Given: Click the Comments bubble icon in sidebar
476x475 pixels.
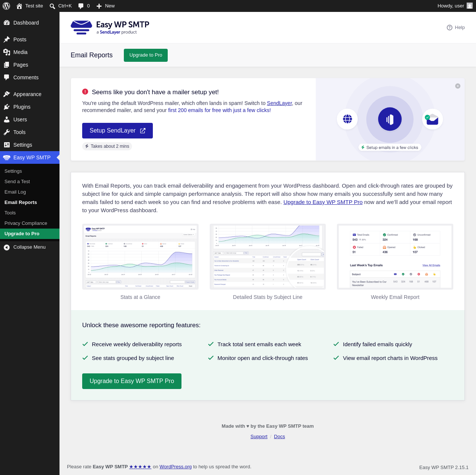Looking at the screenshot, I should (x=7, y=77).
